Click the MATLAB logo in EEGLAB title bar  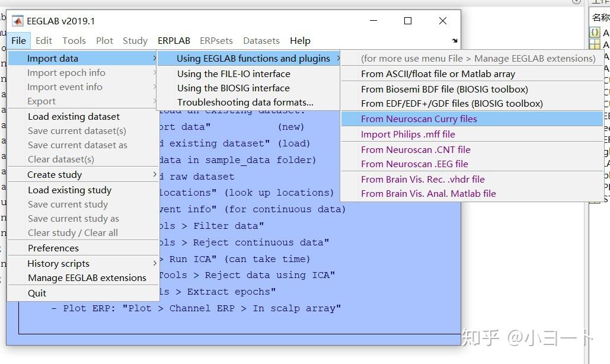(x=17, y=21)
